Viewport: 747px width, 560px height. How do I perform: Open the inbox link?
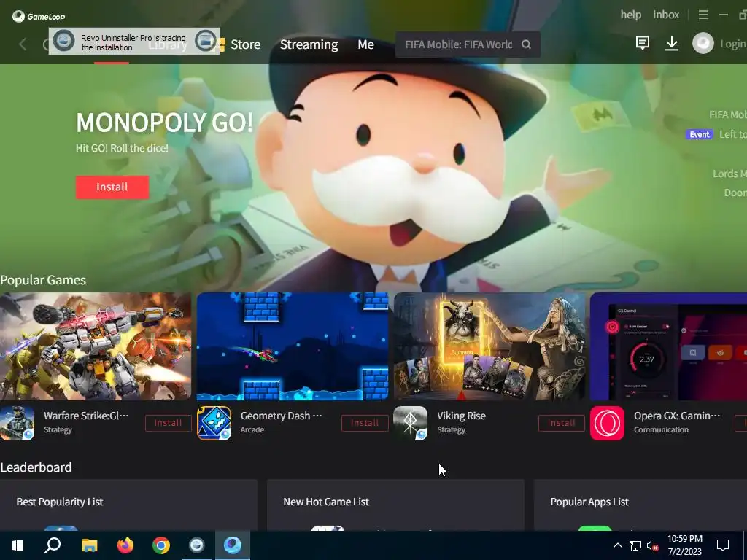[x=666, y=15]
